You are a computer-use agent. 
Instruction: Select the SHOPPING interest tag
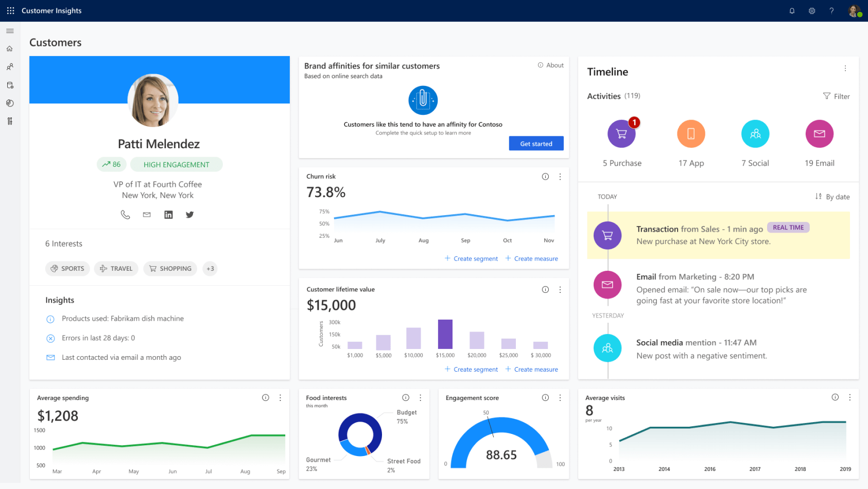coord(170,269)
